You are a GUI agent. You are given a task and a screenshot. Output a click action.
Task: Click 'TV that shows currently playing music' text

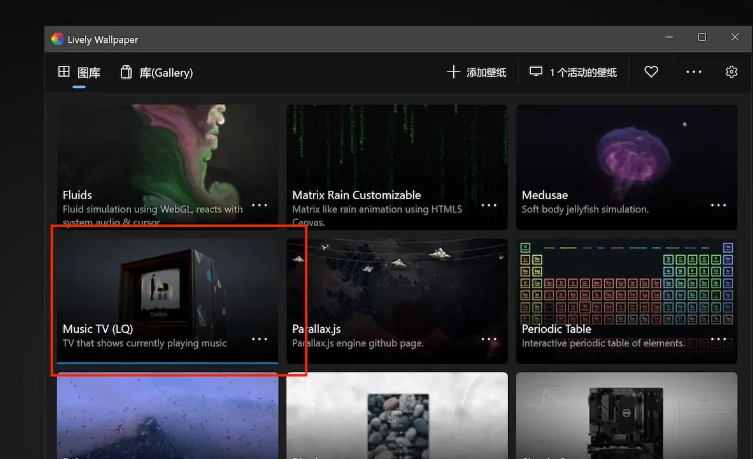tap(145, 343)
